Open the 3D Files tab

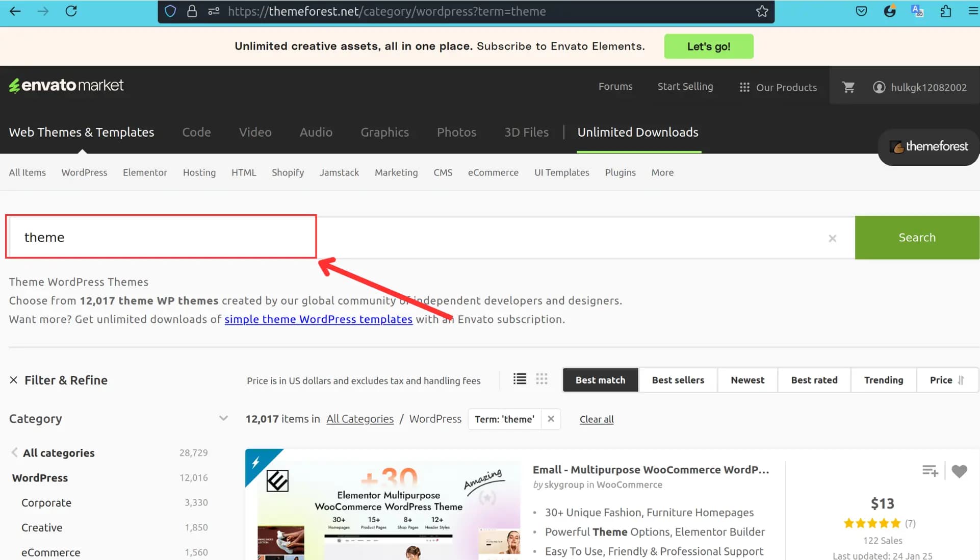(526, 132)
